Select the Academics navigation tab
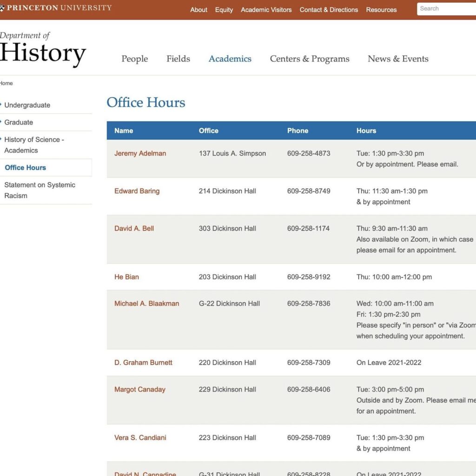The width and height of the screenshot is (476, 476). tap(230, 59)
